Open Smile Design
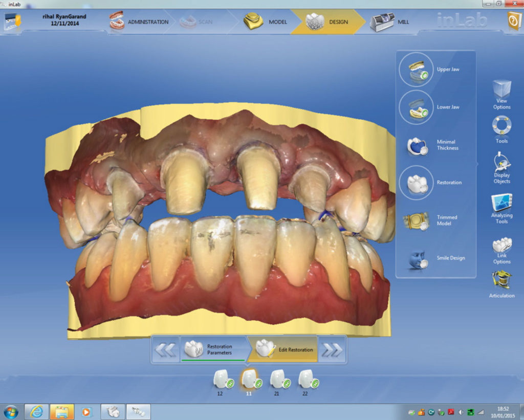The width and height of the screenshot is (524, 420). pos(416,258)
